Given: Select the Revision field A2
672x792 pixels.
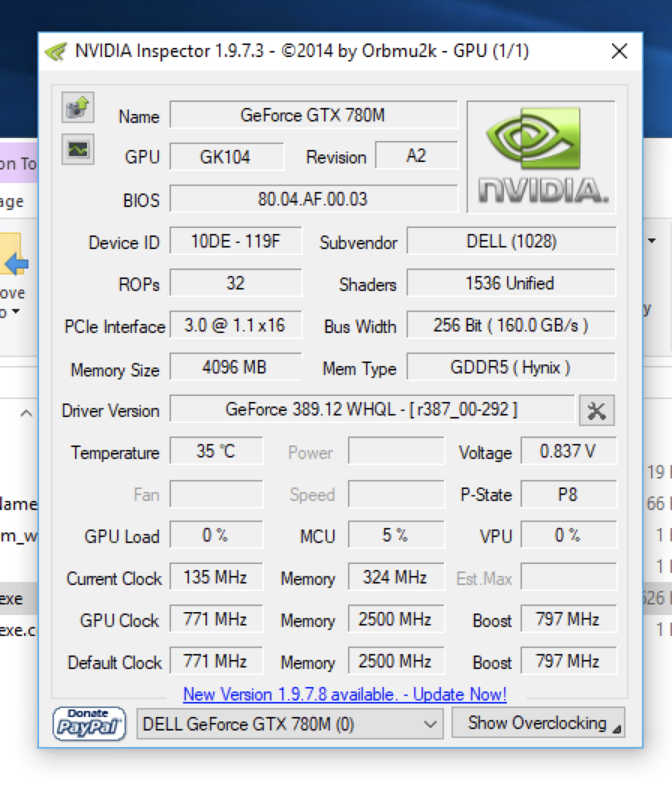Looking at the screenshot, I should coord(415,156).
